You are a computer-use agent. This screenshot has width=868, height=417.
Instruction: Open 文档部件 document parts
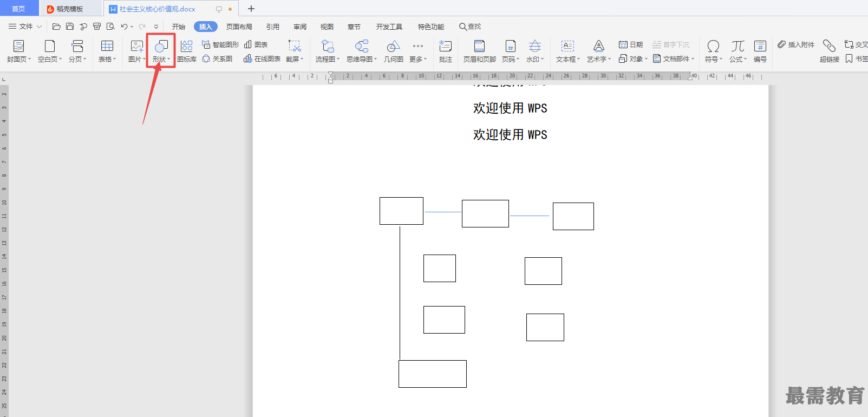click(674, 58)
